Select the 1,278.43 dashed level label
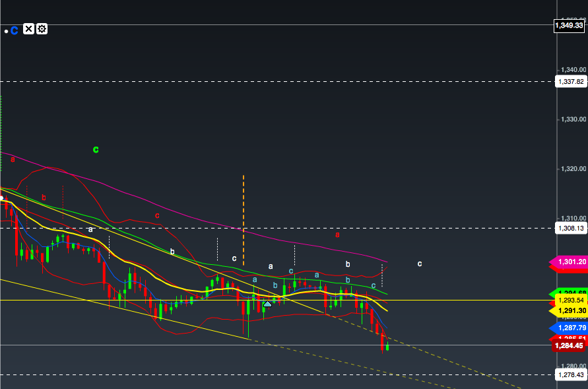Viewport: 588px width, 389px height. [x=571, y=374]
